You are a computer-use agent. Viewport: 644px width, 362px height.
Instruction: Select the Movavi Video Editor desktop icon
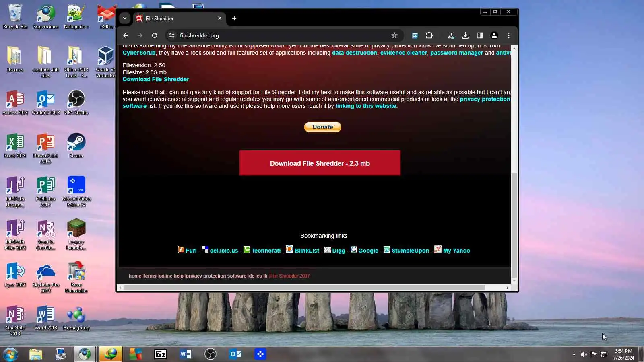click(x=76, y=191)
